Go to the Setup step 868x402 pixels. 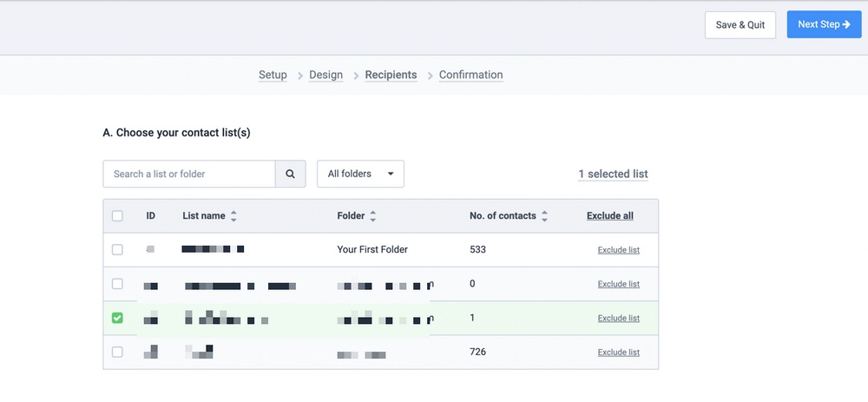pos(273,75)
